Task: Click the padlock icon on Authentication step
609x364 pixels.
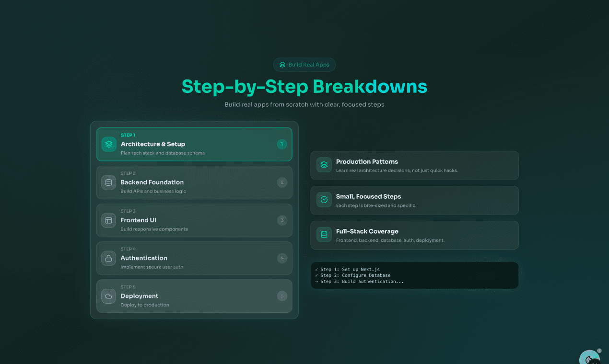Action: [108, 258]
